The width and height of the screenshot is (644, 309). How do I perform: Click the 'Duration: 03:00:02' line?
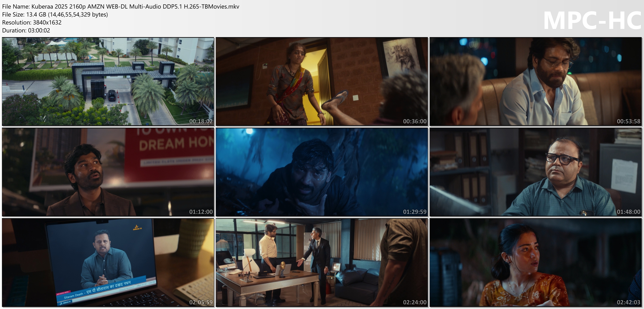(x=26, y=30)
